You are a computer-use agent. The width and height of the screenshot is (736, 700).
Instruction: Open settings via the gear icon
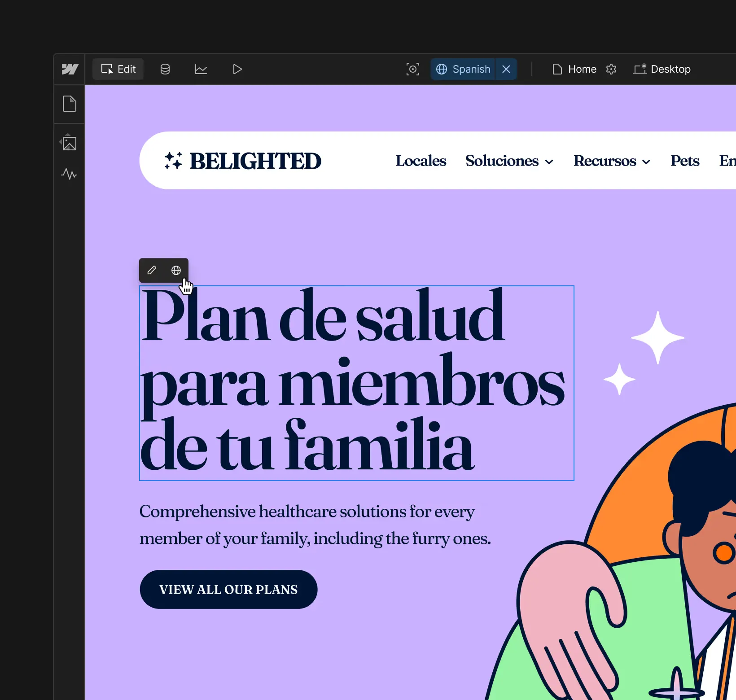coord(611,69)
